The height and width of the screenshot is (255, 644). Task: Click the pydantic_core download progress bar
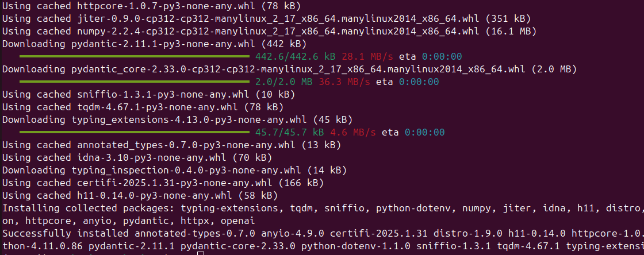135,82
